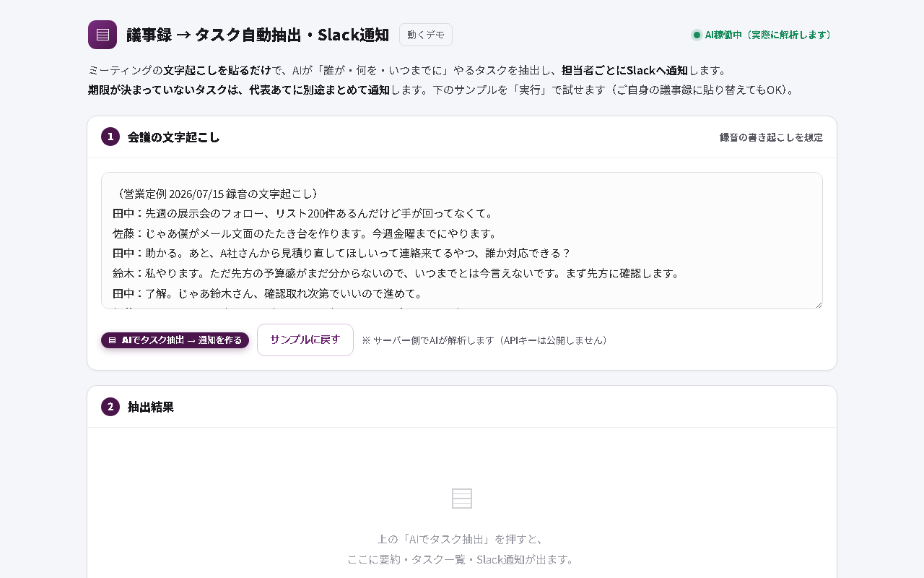The height and width of the screenshot is (578, 924).
Task: Click the placeholder text ここに要約・タスク一覧・Slack通知が出ます。
Action: [x=462, y=559]
